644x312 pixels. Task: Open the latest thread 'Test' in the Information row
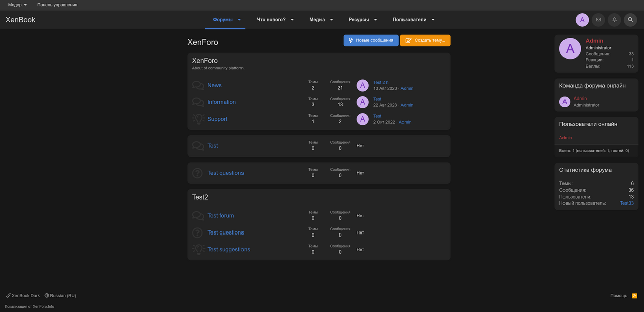pyautogui.click(x=377, y=99)
